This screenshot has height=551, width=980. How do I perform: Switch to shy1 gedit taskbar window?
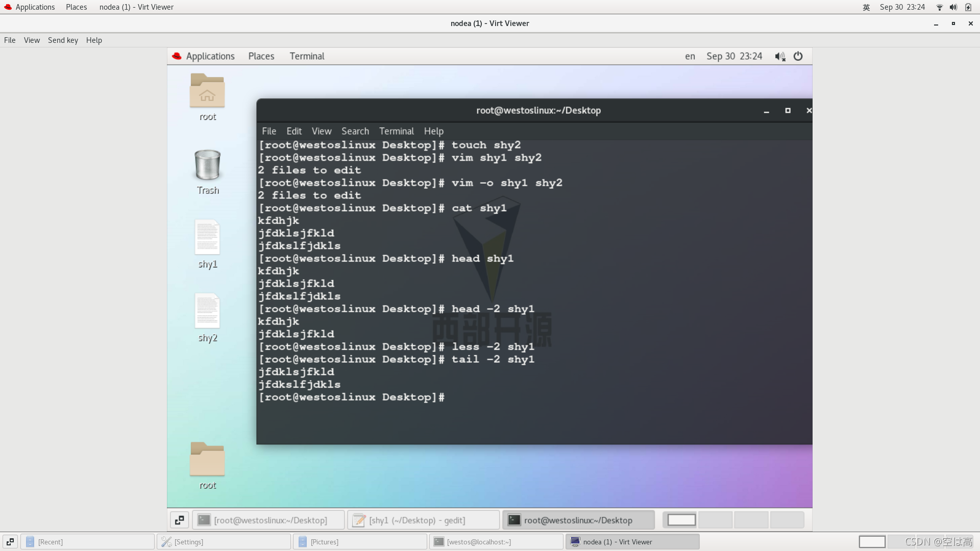423,520
